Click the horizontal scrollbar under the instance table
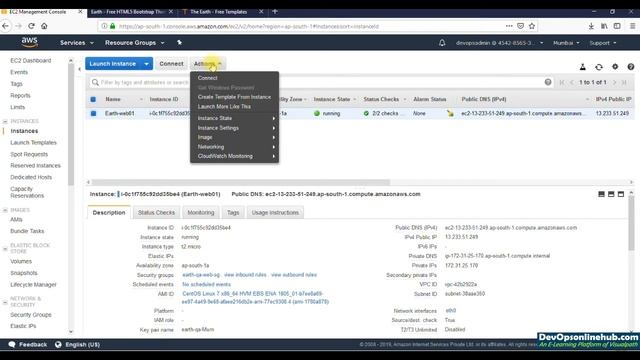The height and width of the screenshot is (360, 640). pos(241,182)
